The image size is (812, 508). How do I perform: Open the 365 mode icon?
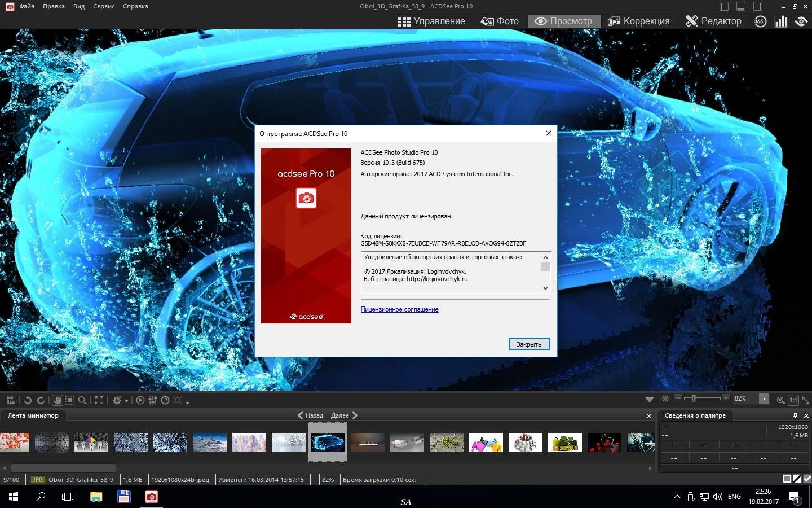760,21
